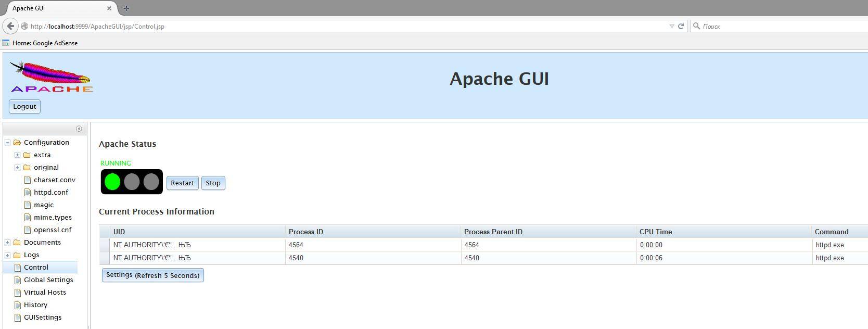The image size is (868, 329).
Task: Sort by Process ID column header
Action: tap(373, 232)
